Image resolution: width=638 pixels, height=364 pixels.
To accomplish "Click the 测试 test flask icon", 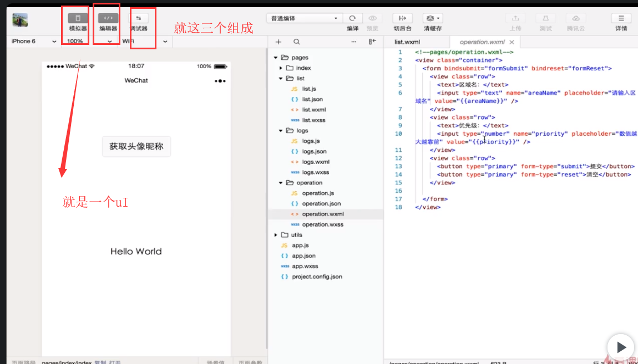I will [x=546, y=18].
